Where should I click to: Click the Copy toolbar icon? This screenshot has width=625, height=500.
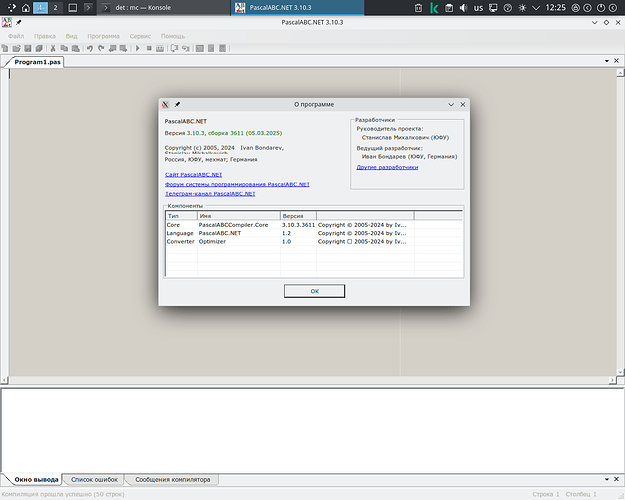pyautogui.click(x=64, y=48)
